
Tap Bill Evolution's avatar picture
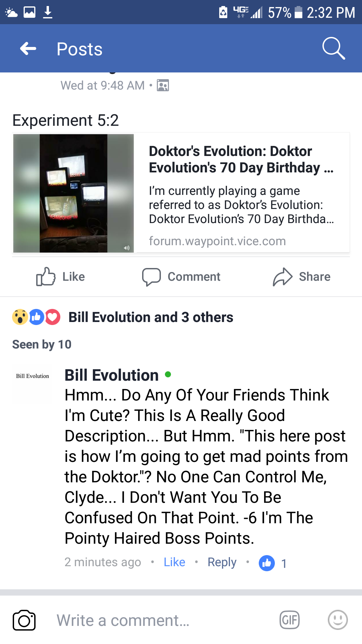[x=33, y=383]
